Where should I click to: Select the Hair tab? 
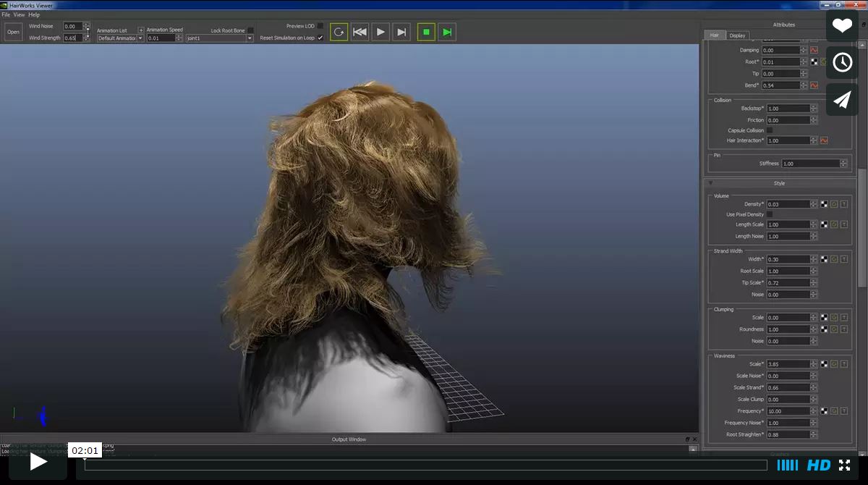point(715,35)
